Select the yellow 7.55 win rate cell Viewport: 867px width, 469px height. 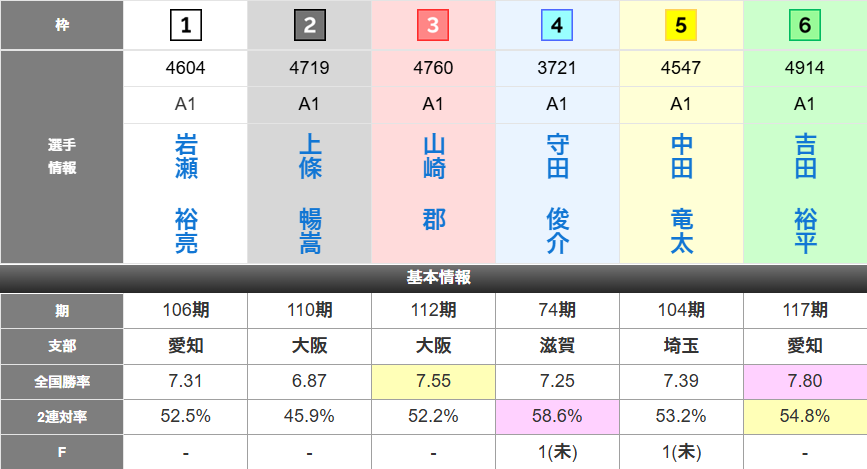click(433, 381)
